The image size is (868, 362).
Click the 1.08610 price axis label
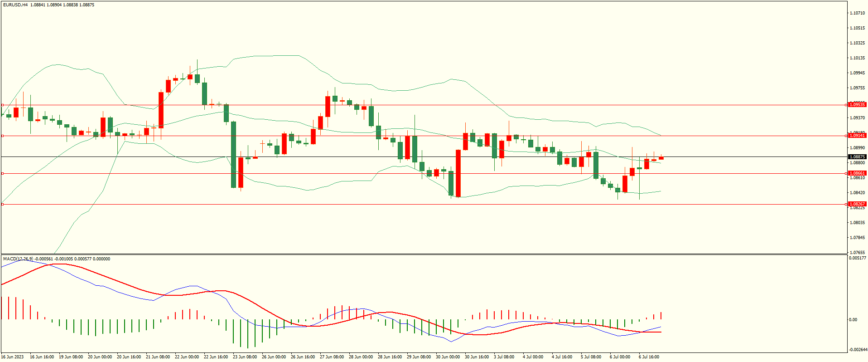tap(857, 178)
